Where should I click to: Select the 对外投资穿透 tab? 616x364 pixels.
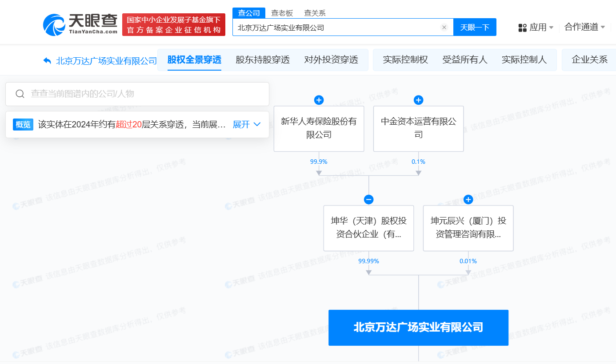point(331,60)
